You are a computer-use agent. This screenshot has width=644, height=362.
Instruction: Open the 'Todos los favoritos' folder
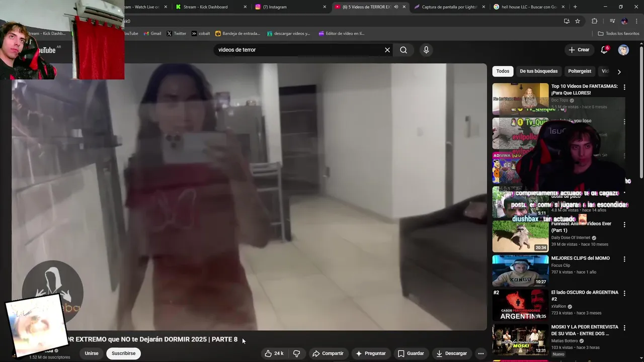coord(618,34)
